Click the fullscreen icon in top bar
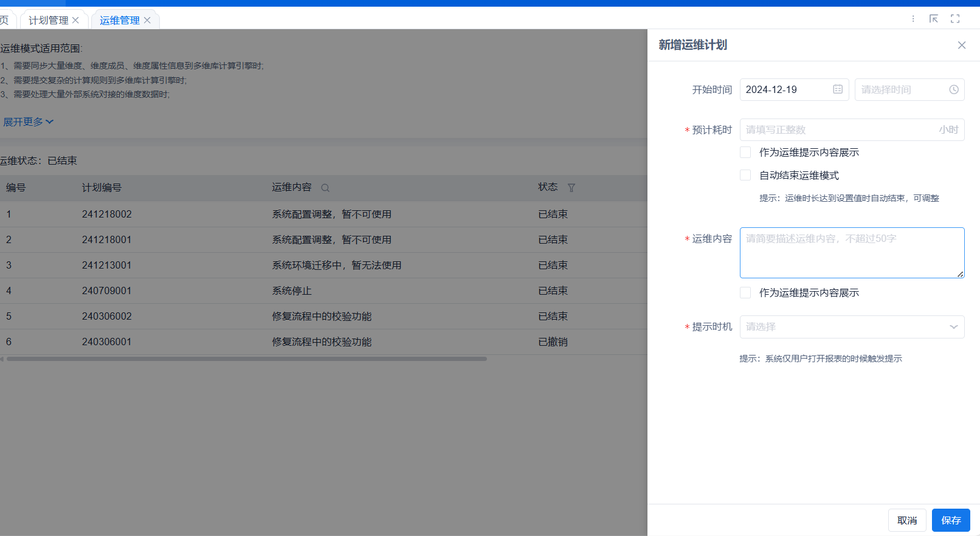 (955, 19)
